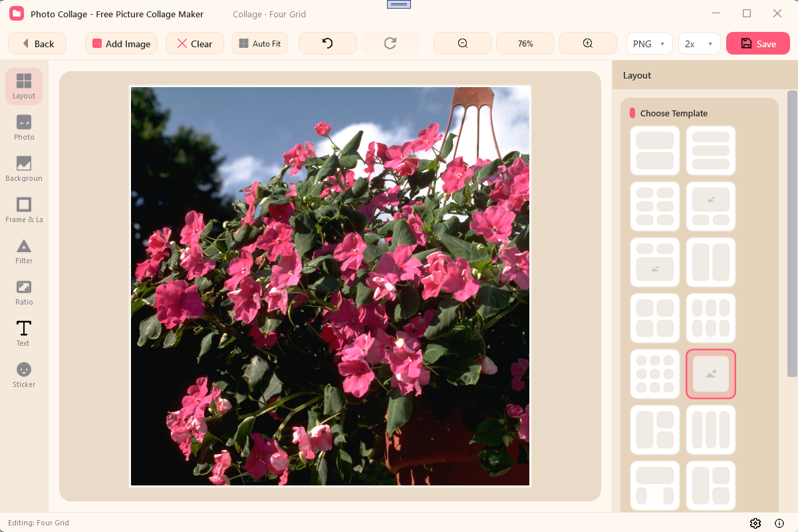This screenshot has width=798, height=532.
Task: Choose the three-column two-row grid template
Action: [x=711, y=318]
